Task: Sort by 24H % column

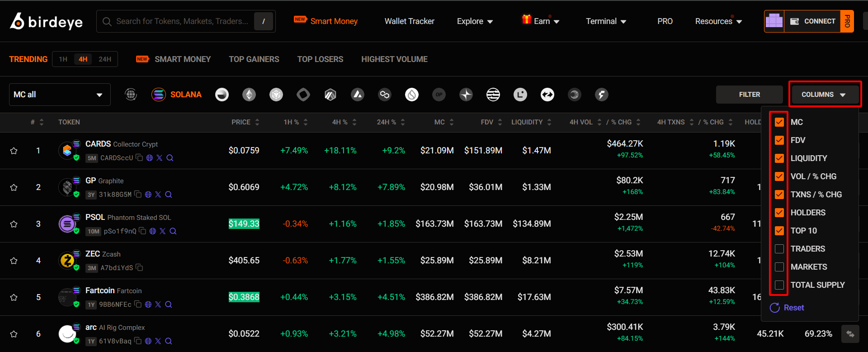Action: [391, 122]
